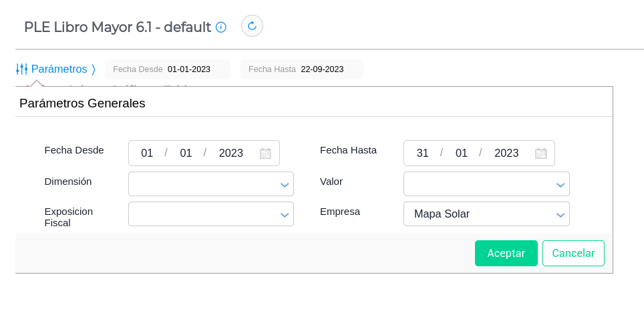The height and width of the screenshot is (327, 644).
Task: Click the month field of Fecha Desde
Action: [186, 153]
